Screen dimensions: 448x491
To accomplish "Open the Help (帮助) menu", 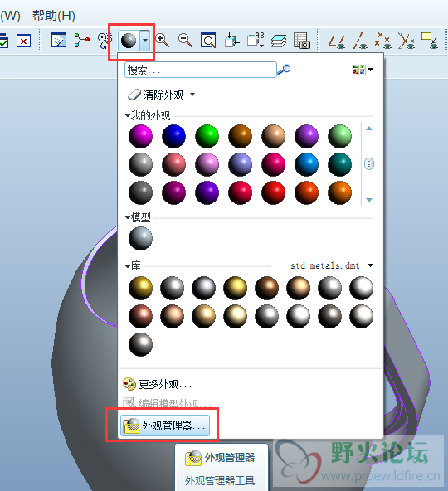I will tap(54, 15).
